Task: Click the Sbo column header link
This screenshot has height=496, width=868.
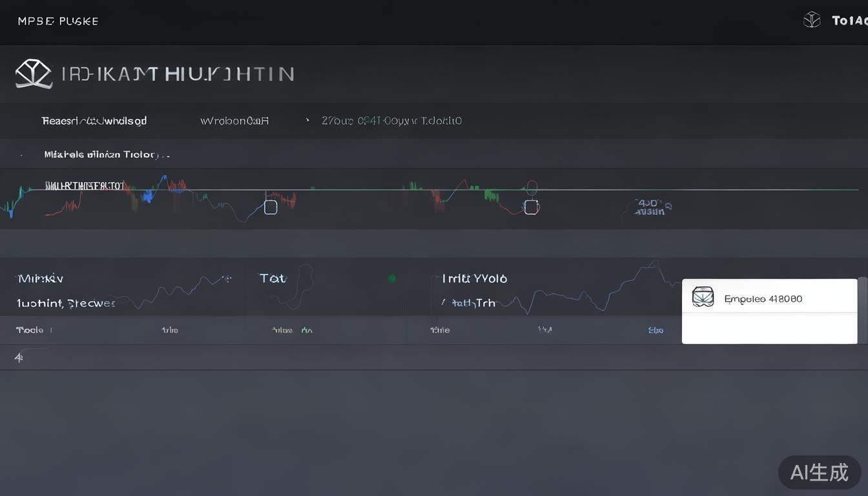Action: (656, 330)
